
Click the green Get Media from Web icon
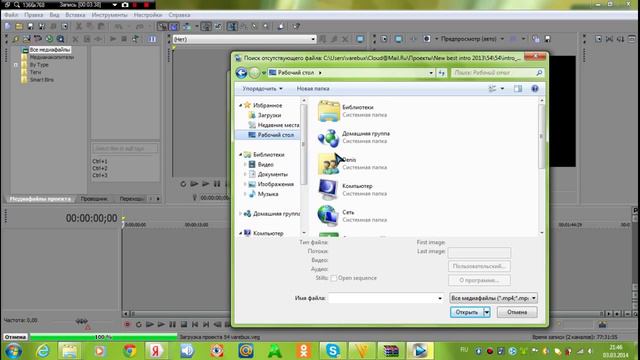point(49,39)
